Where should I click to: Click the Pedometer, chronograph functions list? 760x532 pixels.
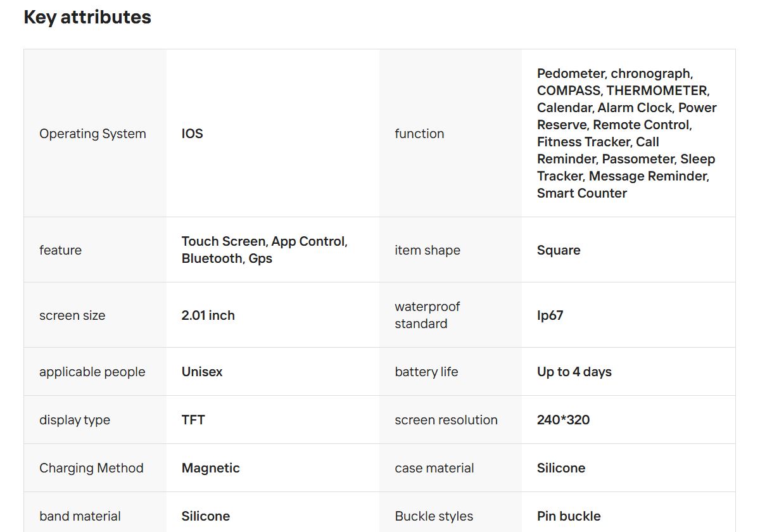pos(626,133)
